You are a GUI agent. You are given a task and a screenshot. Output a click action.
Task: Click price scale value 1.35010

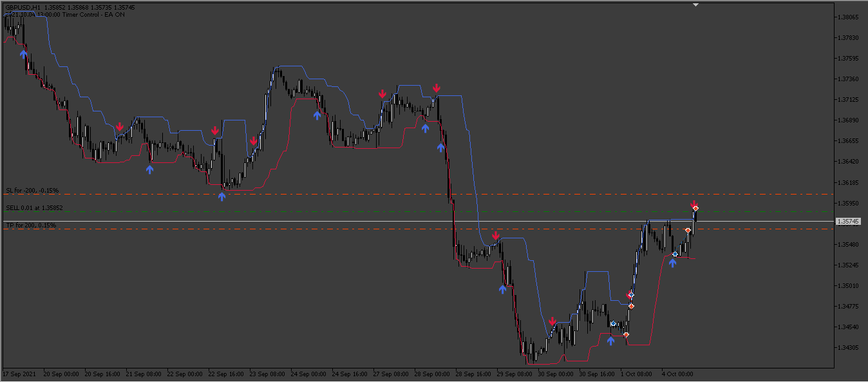(x=847, y=286)
